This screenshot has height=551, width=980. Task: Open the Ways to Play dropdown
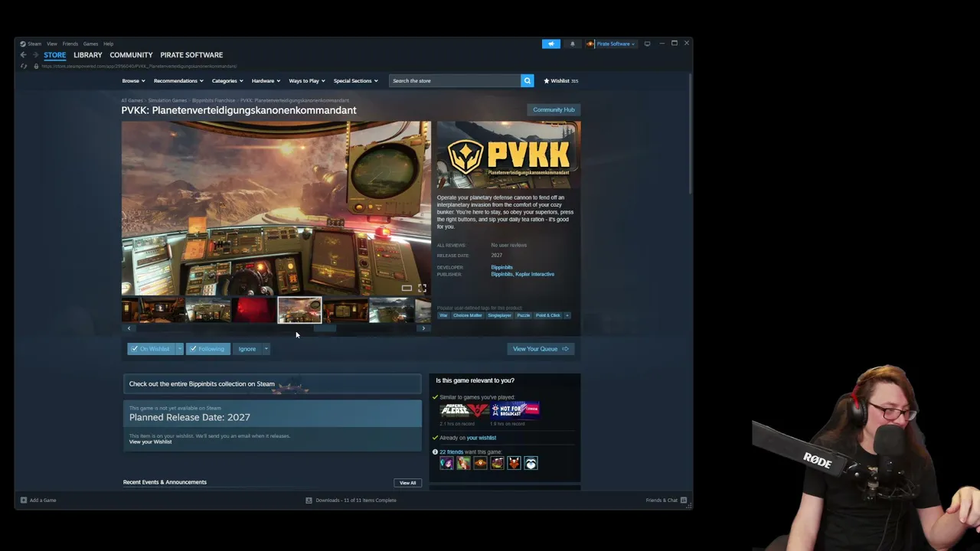(306, 80)
